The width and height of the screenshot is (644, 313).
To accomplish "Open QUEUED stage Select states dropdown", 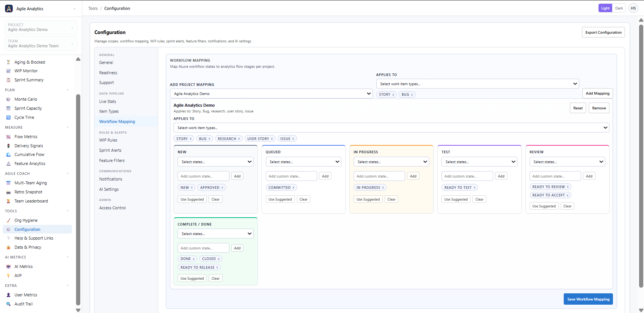I will tap(303, 162).
